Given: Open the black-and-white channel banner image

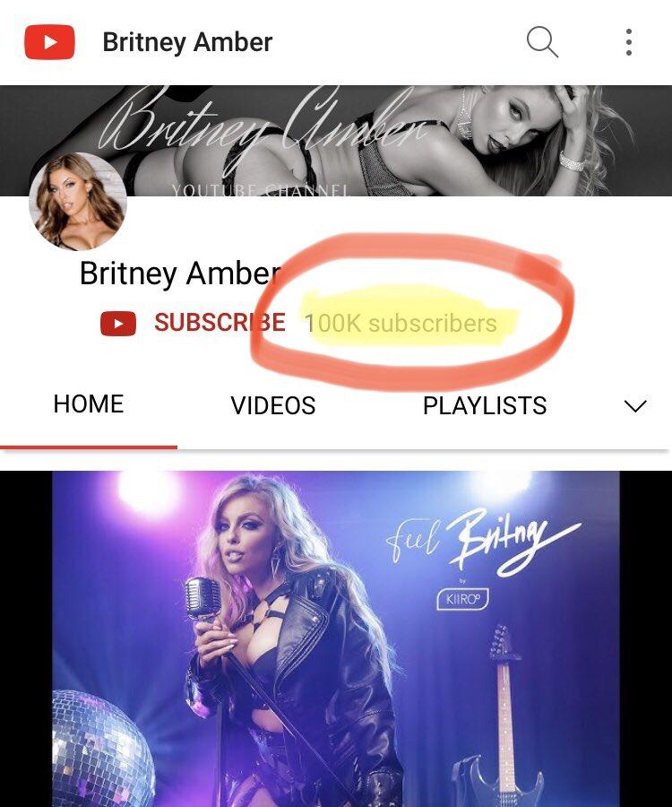Looking at the screenshot, I should point(336,141).
